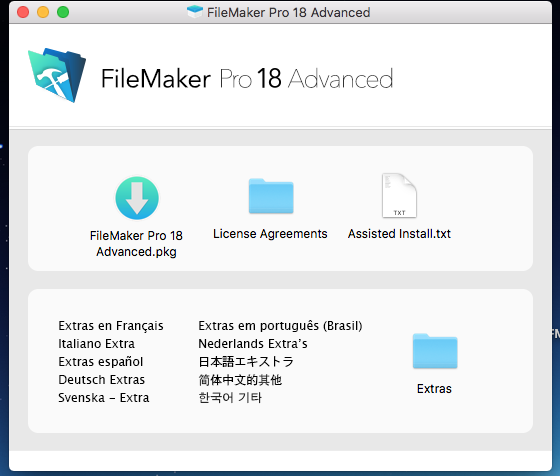Click the 'Extras en Français' text
This screenshot has height=476, width=560.
(x=111, y=326)
